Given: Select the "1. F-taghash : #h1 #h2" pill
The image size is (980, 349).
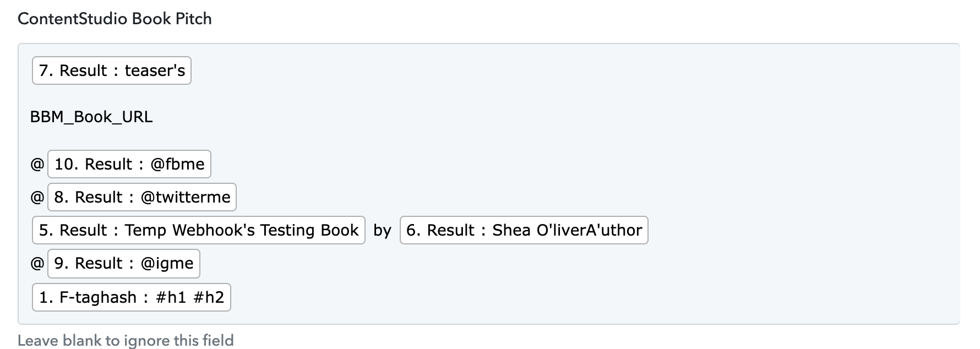Looking at the screenshot, I should pos(132,297).
